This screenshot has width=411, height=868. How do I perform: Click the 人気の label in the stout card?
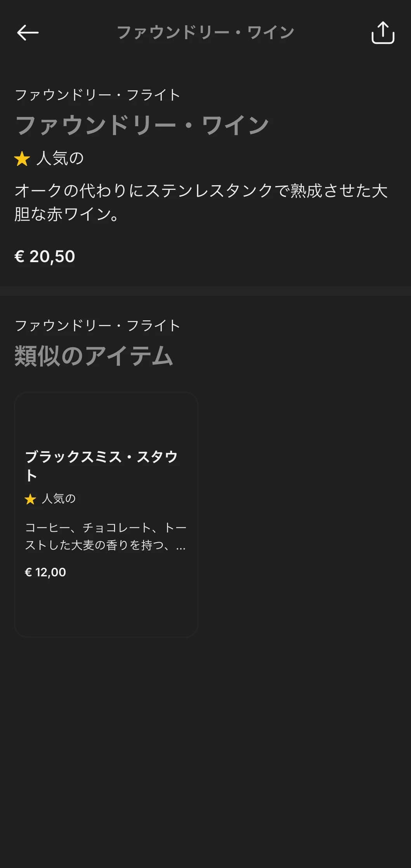[x=59, y=499]
